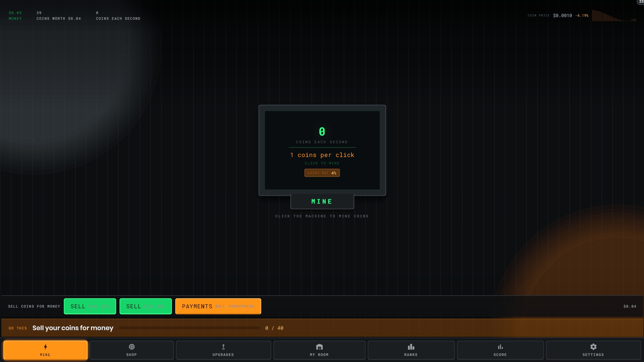Click the $0.05 money balance
644x362 pixels.
[x=15, y=15]
